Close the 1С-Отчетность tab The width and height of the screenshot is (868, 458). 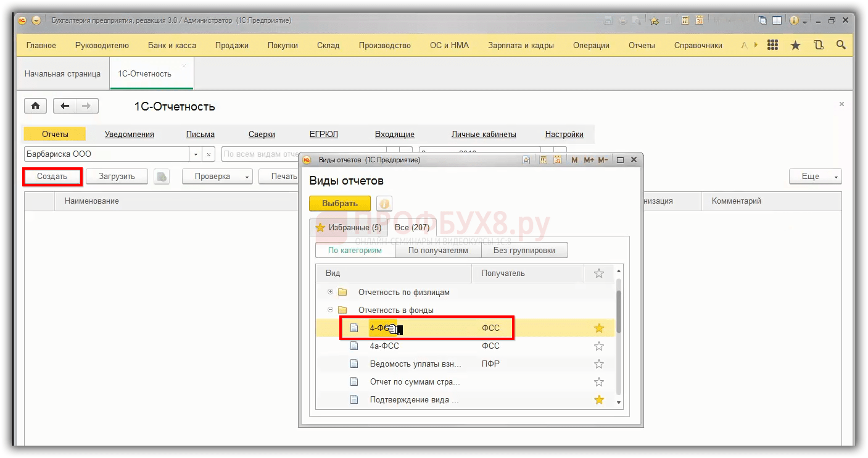click(x=184, y=65)
